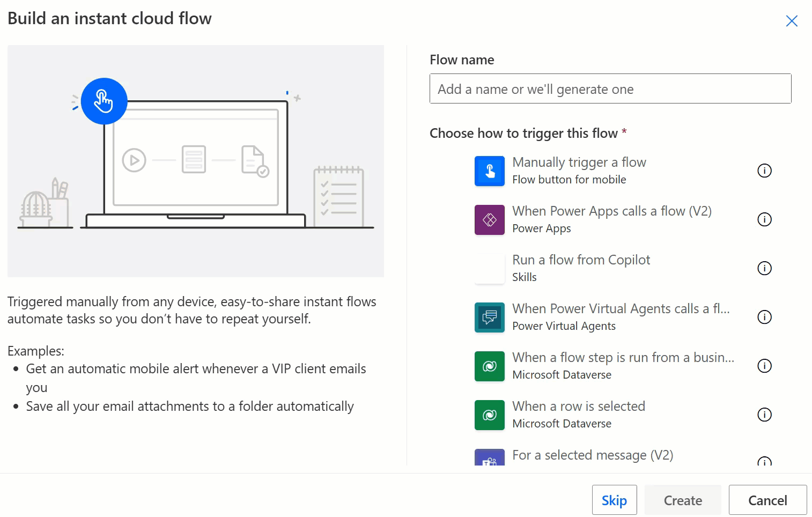Screen dimensions: 812x517
Task: Click the Create button
Action: [x=683, y=500]
